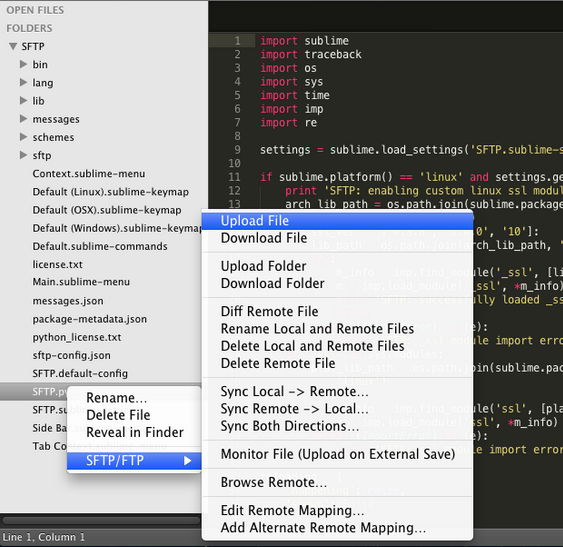Screen dimensions: 563x547
Task: Click Monitor File (Upload on External Save)
Action: tap(338, 454)
